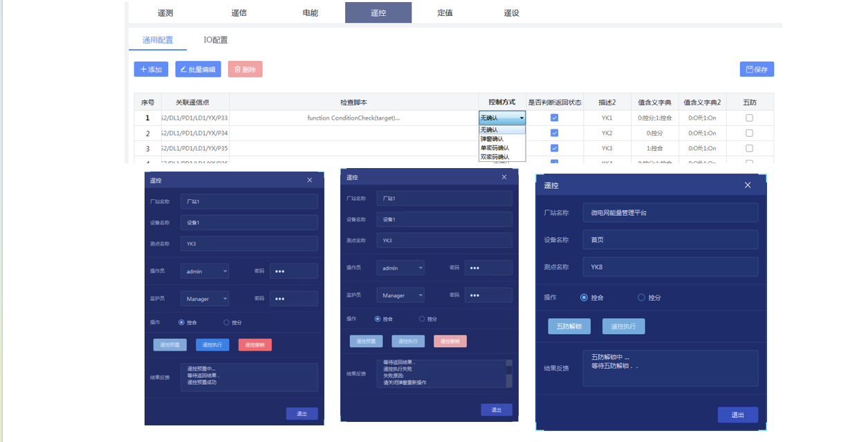Screen dimensions: 868x442
Task: Click the 退出 button in the YK8 dialog
Action: click(737, 415)
